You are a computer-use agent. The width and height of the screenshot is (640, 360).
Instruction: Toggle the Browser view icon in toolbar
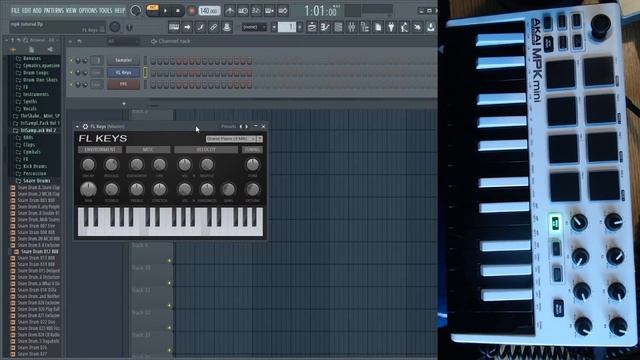pos(364,27)
